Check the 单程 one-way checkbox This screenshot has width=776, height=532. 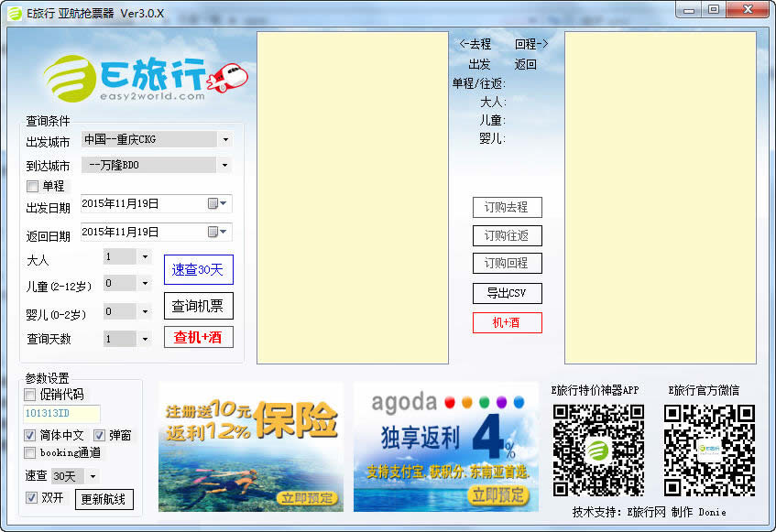[x=33, y=187]
